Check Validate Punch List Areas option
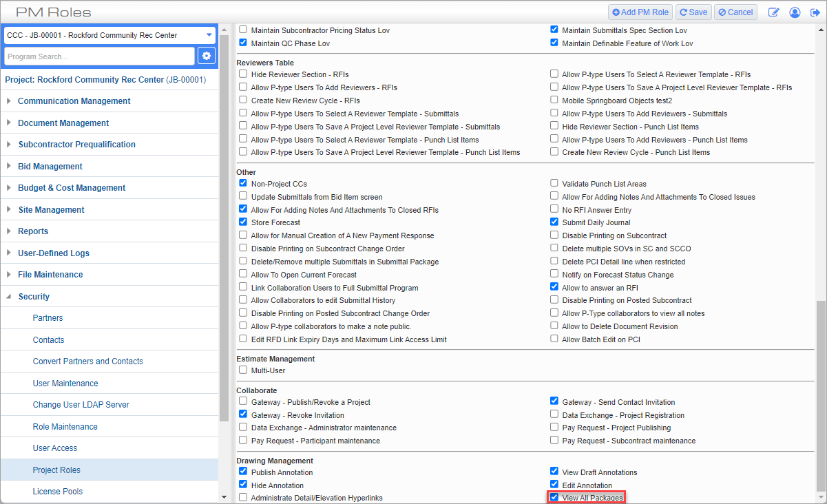The width and height of the screenshot is (827, 504). (554, 184)
